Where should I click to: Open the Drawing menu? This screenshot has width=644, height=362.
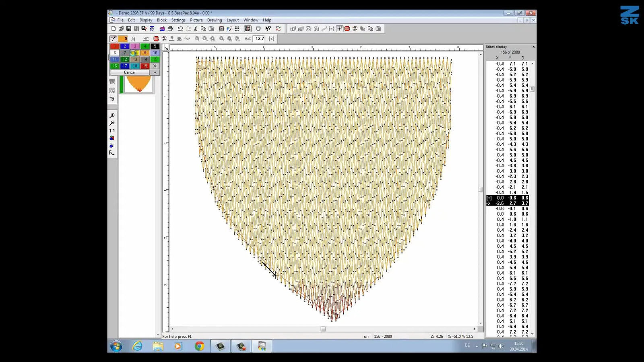[215, 20]
